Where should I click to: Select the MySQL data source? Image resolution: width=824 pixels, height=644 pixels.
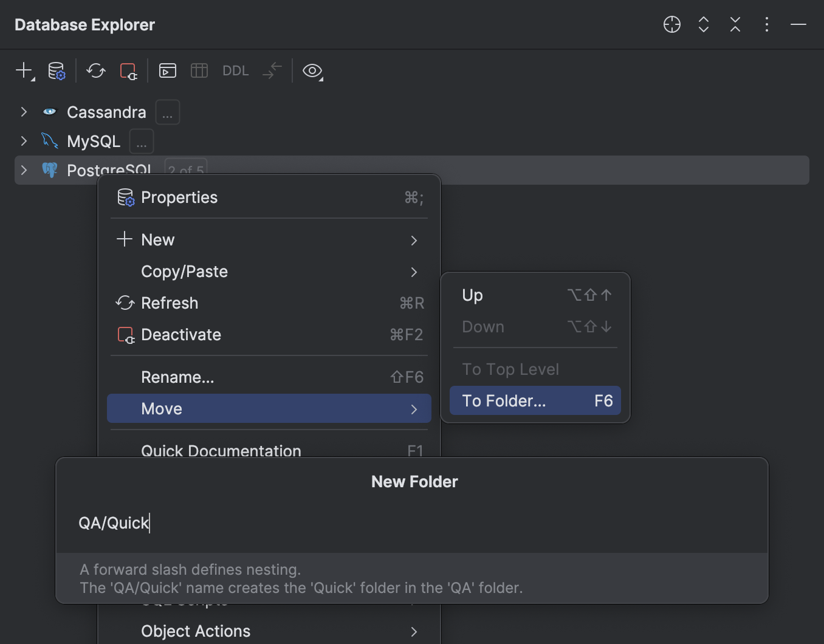point(94,142)
